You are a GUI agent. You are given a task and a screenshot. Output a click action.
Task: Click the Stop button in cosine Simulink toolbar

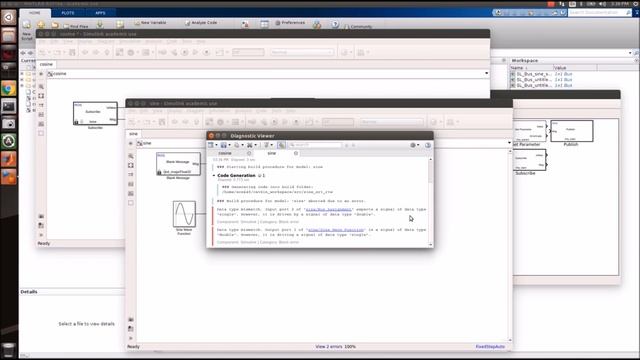pyautogui.click(x=207, y=52)
